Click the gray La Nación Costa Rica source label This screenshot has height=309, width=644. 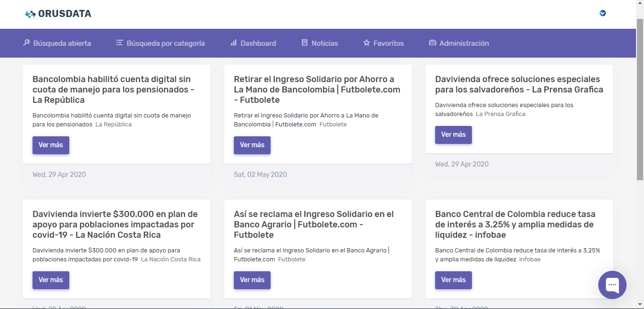pyautogui.click(x=171, y=259)
